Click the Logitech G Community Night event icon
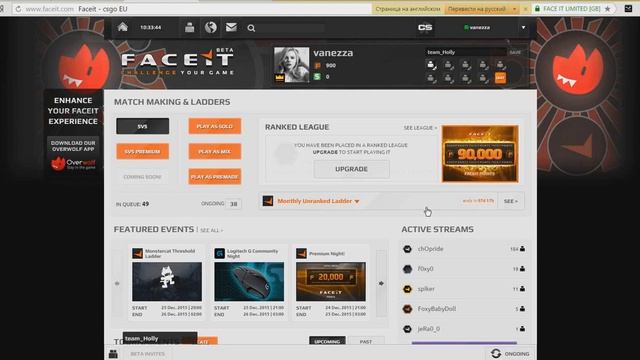The width and height of the screenshot is (640, 360). (x=220, y=253)
